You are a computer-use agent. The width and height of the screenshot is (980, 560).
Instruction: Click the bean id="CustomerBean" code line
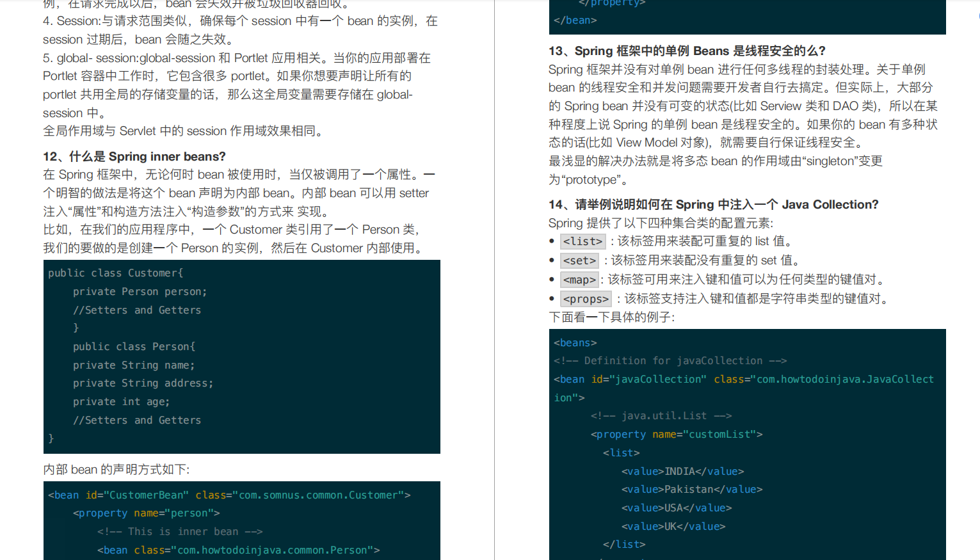point(229,495)
